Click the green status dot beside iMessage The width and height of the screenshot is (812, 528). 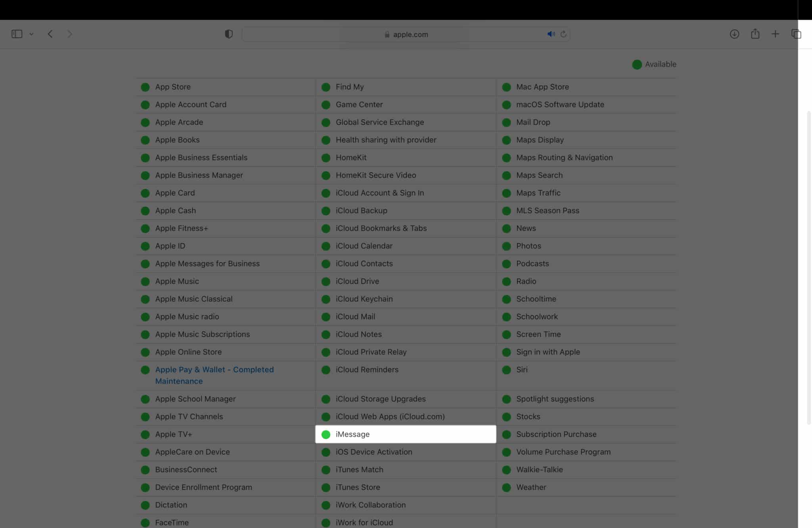click(326, 434)
